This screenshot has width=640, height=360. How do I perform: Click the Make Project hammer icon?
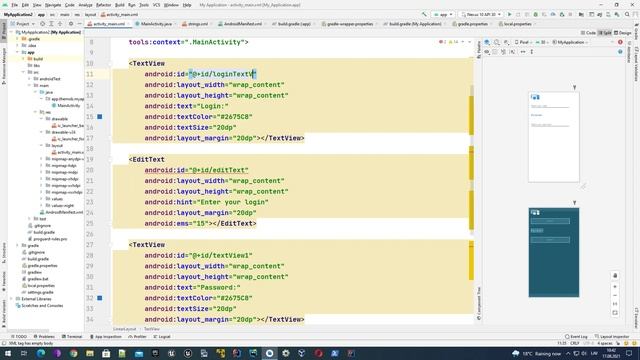click(424, 14)
